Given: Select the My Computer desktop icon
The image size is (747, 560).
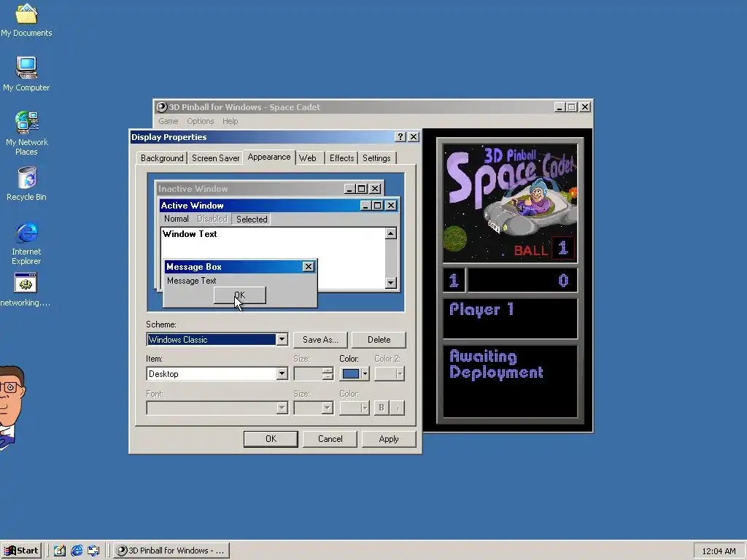Looking at the screenshot, I should tap(26, 74).
